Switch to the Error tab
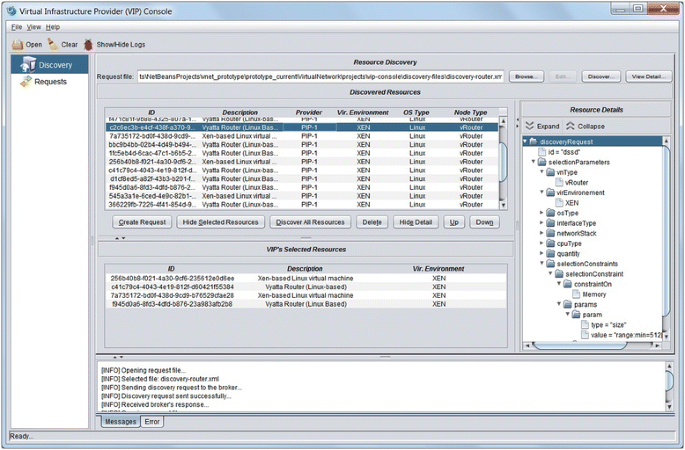The image size is (685, 450). tap(152, 422)
